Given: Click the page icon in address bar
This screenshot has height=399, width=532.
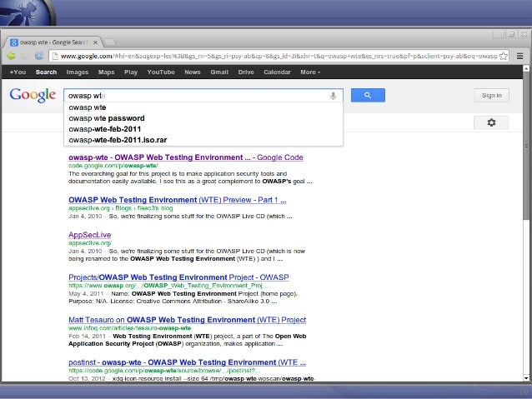Looking at the screenshot, I should coord(55,56).
